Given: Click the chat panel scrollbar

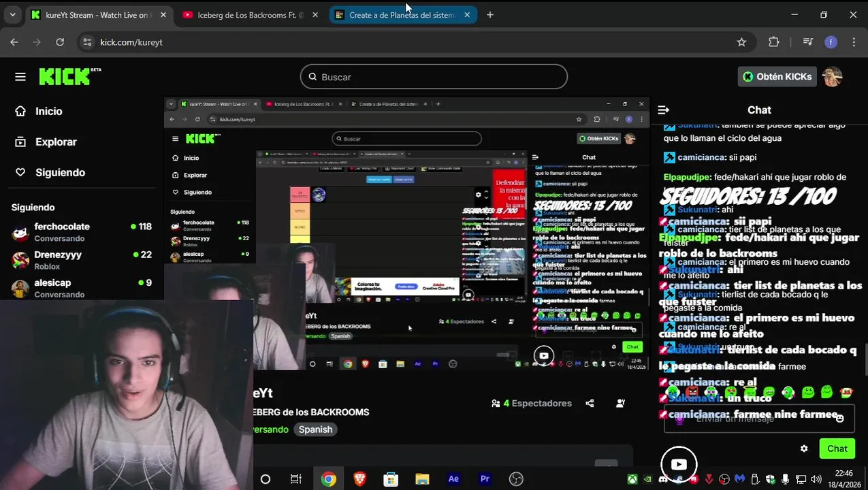Looking at the screenshot, I should pyautogui.click(x=865, y=359).
